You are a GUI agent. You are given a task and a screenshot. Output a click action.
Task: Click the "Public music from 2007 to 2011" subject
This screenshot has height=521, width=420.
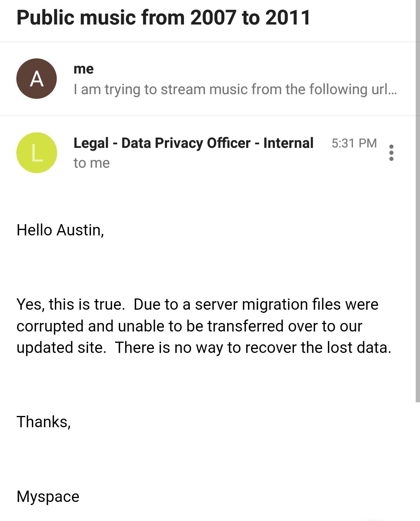pyautogui.click(x=163, y=18)
